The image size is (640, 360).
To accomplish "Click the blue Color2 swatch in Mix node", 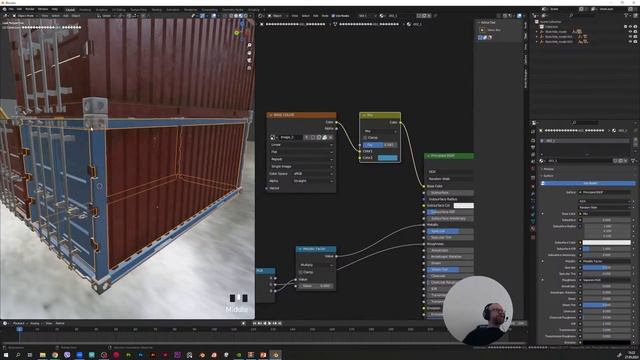I will 387,158.
